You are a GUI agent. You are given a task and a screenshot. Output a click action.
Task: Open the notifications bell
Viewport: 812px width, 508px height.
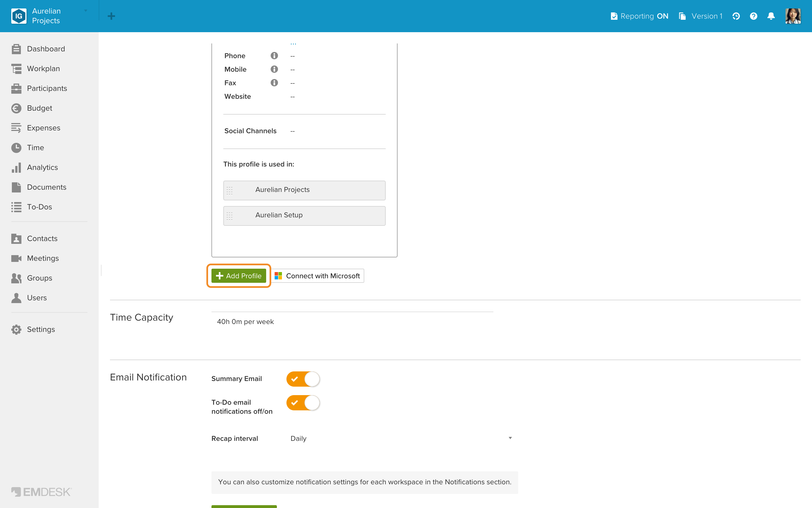(771, 16)
